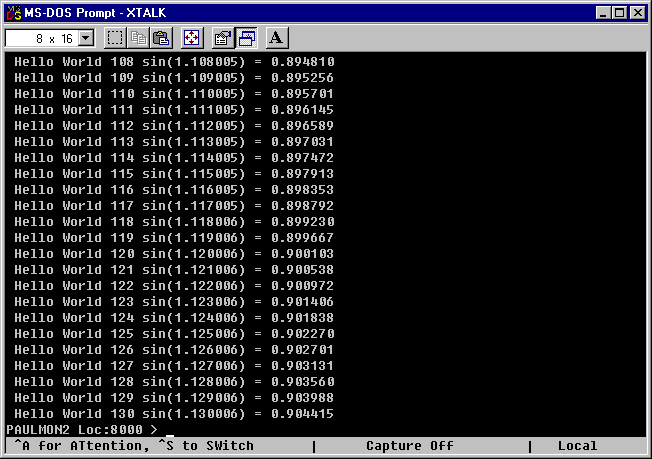652x459 pixels.
Task: Close the MS-DOS Prompt window
Action: [638, 12]
